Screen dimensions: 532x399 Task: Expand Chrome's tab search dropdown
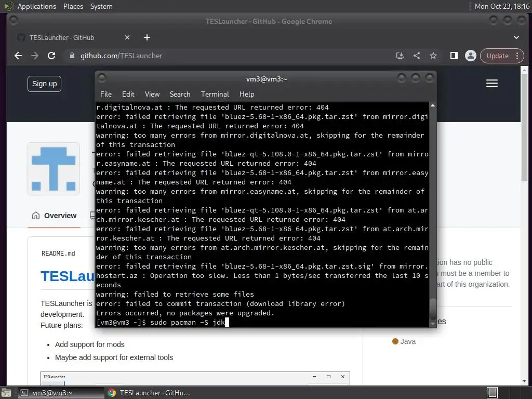516,37
